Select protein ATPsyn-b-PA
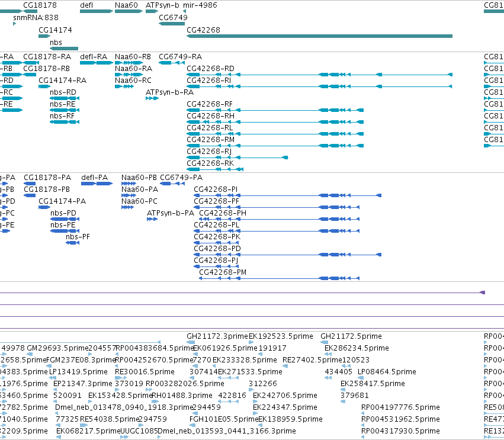The width and height of the screenshot is (504, 440). [152, 219]
